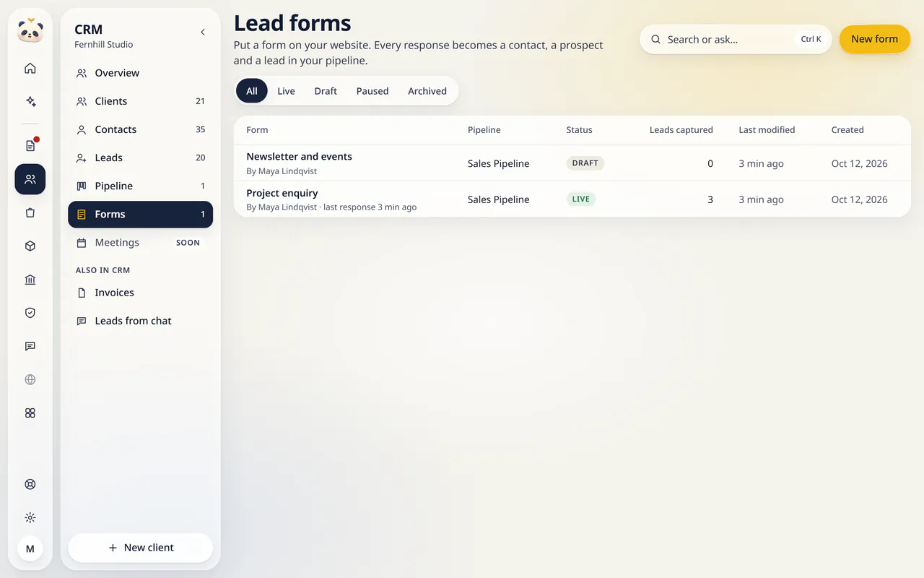Click the Meetings item marked Soon
This screenshot has width=924, height=578.
[141, 243]
